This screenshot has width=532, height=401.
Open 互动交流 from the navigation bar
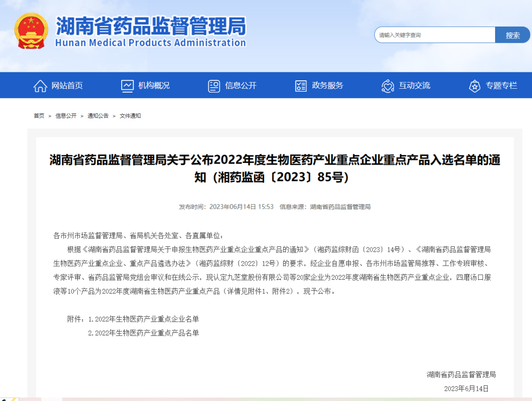pyautogui.click(x=414, y=86)
